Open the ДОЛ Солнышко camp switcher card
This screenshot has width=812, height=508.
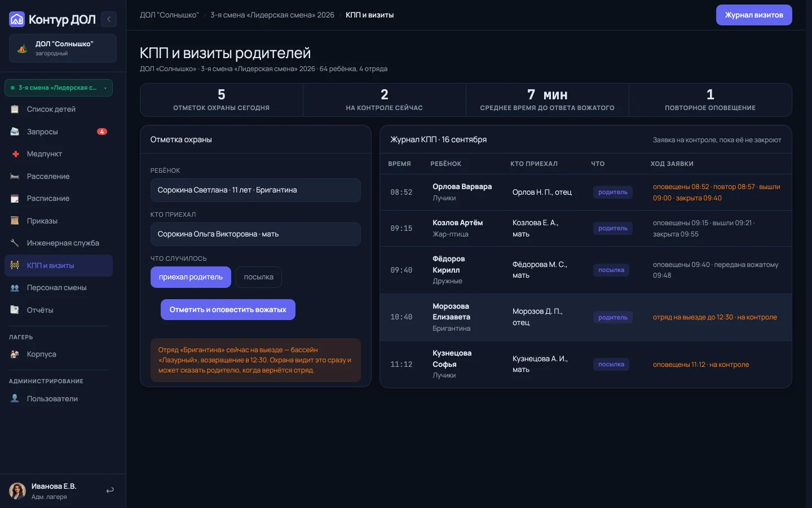click(63, 49)
